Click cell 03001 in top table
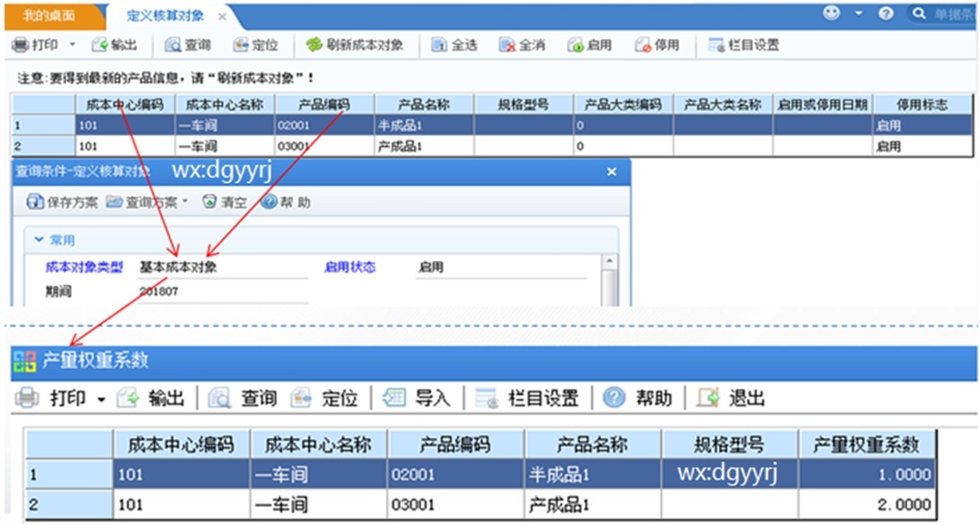The width and height of the screenshot is (980, 525). [324, 146]
